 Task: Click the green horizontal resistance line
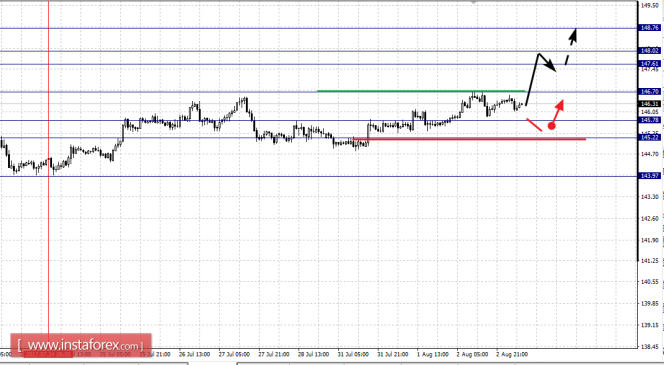421,91
